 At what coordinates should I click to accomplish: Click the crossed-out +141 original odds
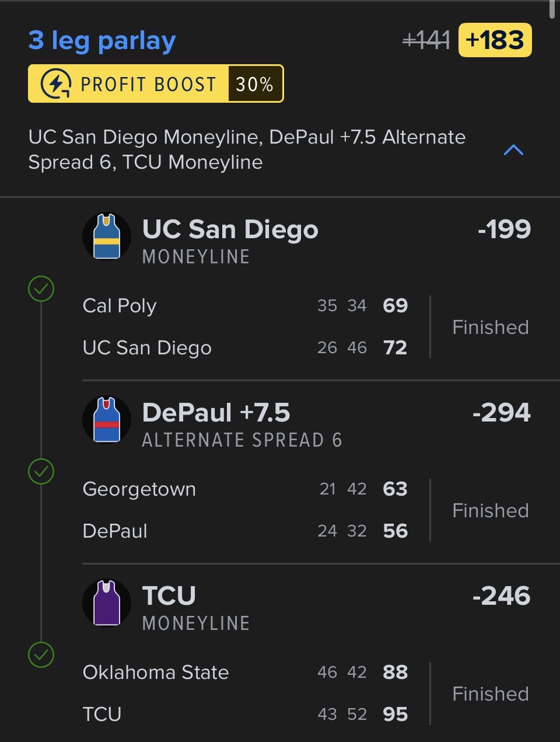click(x=426, y=40)
